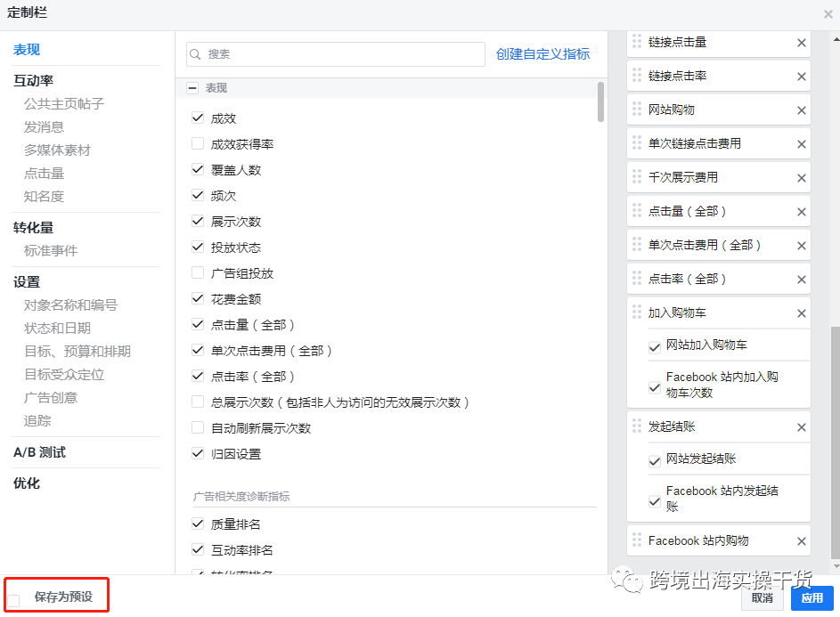The image size is (840, 617).
Task: Enable the 广告组投放 checkbox
Action: [198, 272]
